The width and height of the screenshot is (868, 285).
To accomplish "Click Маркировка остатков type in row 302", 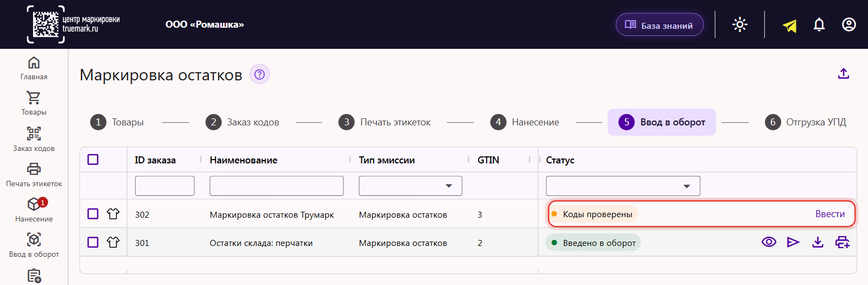I will click(403, 215).
